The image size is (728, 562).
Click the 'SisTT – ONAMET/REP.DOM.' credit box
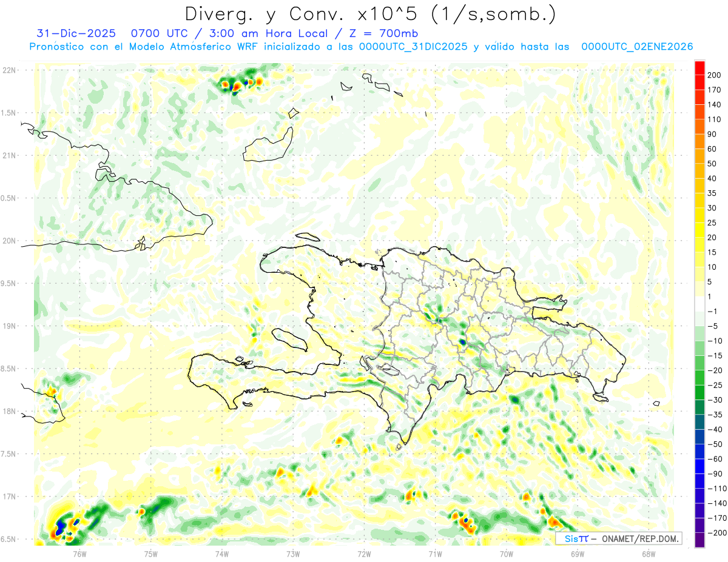click(x=618, y=538)
